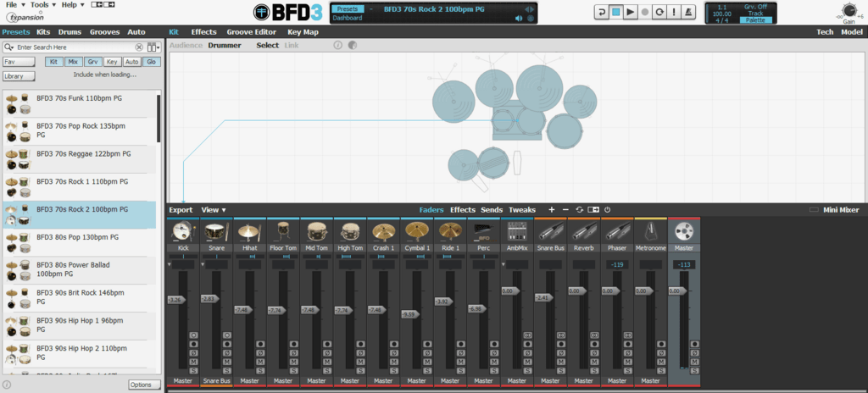
Task: Remove a mixer channel with minus icon
Action: [x=565, y=210]
